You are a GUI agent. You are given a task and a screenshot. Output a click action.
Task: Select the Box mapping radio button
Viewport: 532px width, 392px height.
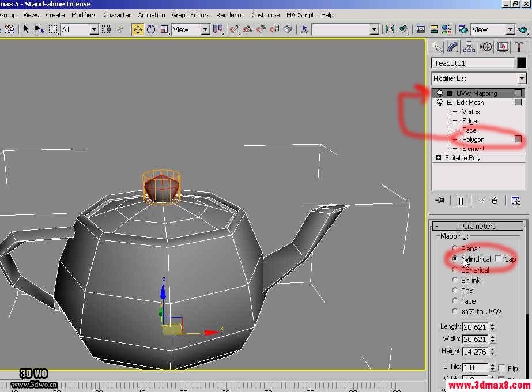[x=455, y=291]
